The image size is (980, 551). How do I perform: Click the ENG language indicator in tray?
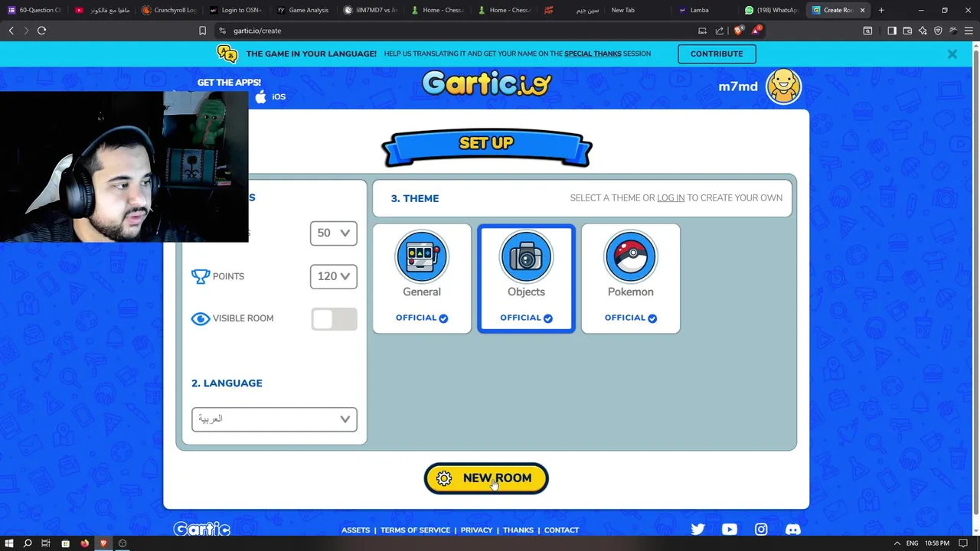[913, 543]
